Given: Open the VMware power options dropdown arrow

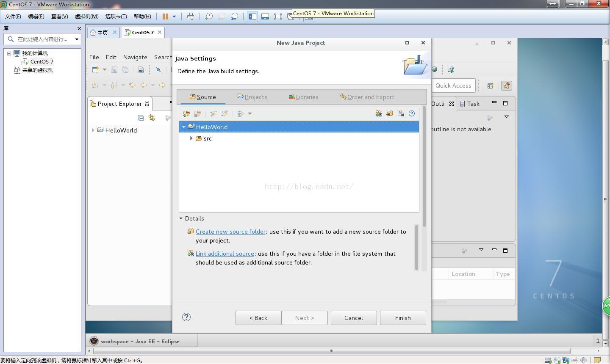Looking at the screenshot, I should 174,17.
